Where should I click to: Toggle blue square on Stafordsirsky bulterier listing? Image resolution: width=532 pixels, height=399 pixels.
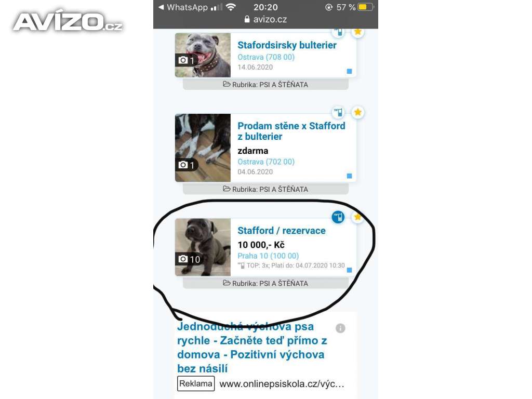349,71
